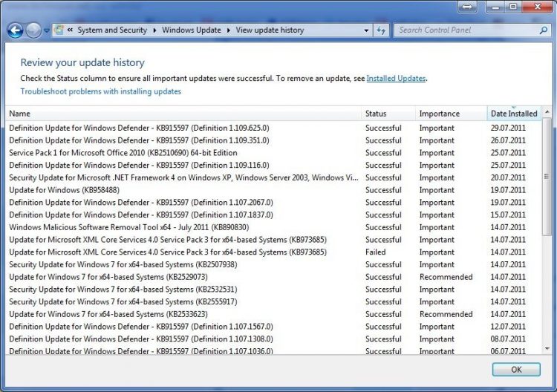Select Definition 1.109.351.0 Defender update row
The image size is (557, 392).
(273, 140)
